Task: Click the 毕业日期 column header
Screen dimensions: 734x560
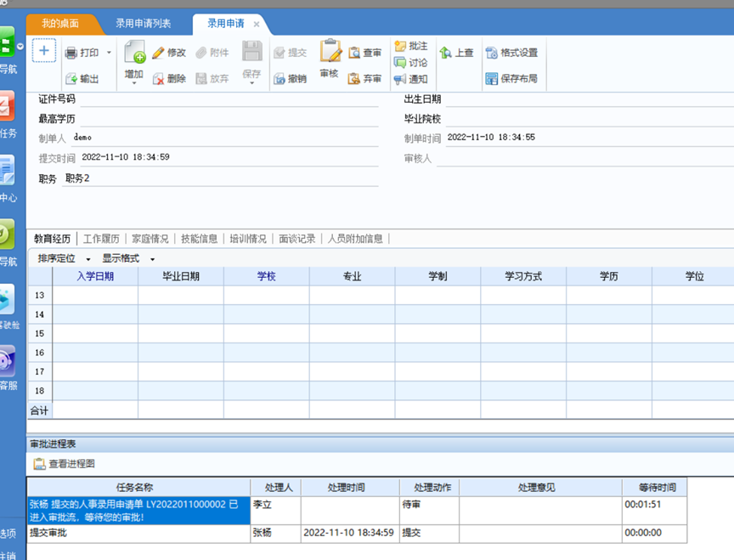Action: click(181, 276)
